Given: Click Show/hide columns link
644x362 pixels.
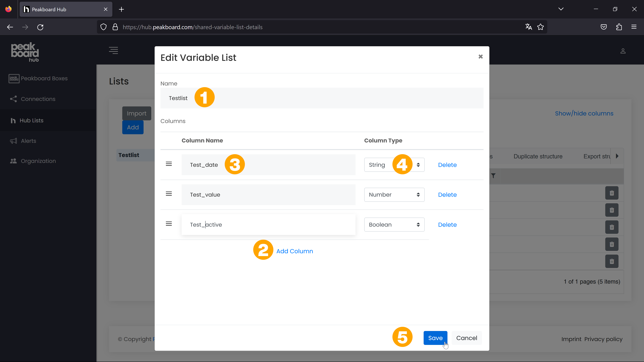Looking at the screenshot, I should pyautogui.click(x=584, y=113).
